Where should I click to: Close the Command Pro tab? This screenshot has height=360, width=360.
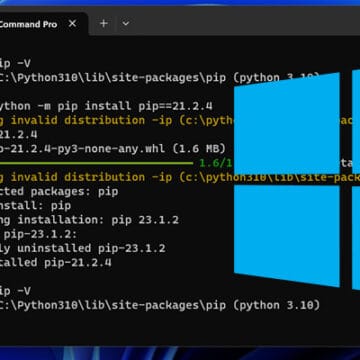coord(72,24)
